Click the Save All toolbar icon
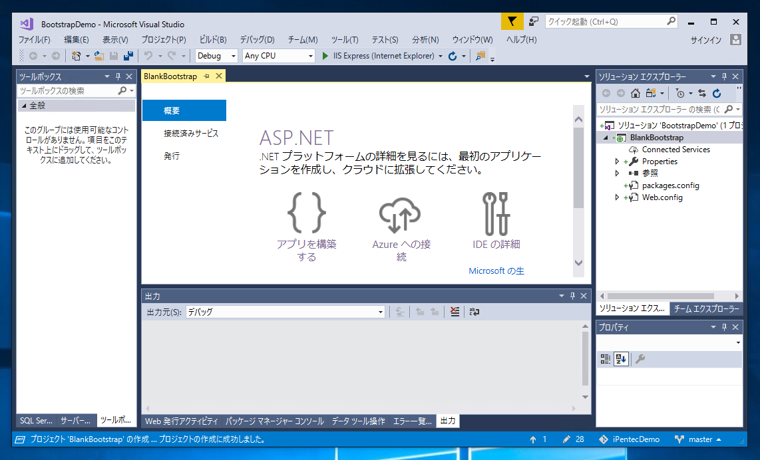This screenshot has height=460, width=760. tap(128, 56)
